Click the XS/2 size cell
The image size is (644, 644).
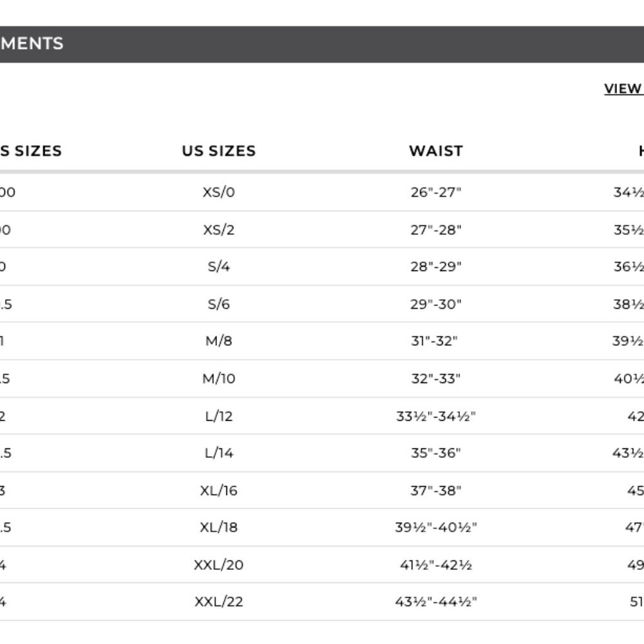click(x=218, y=230)
